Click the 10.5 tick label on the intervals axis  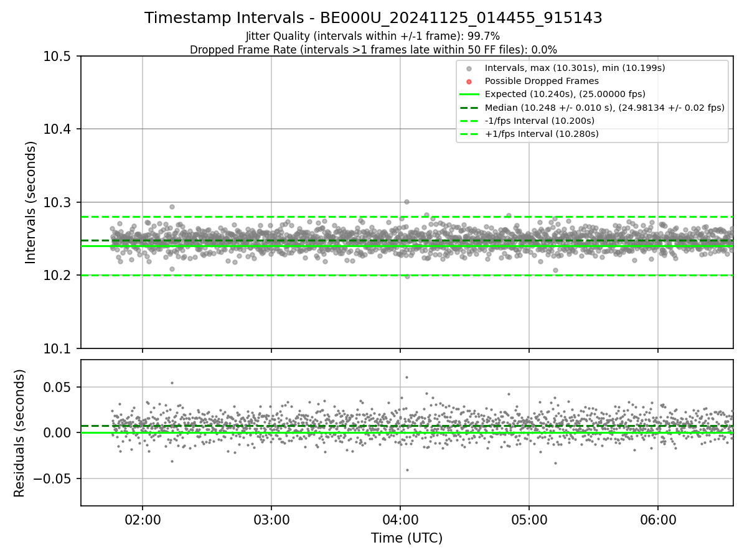(59, 57)
